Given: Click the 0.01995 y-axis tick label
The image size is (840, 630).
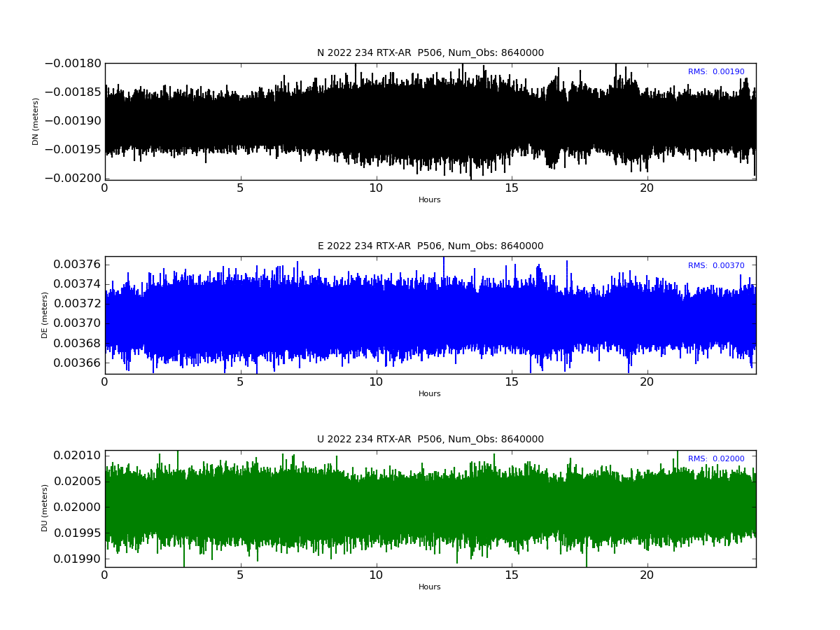Looking at the screenshot, I should pyautogui.click(x=77, y=533).
